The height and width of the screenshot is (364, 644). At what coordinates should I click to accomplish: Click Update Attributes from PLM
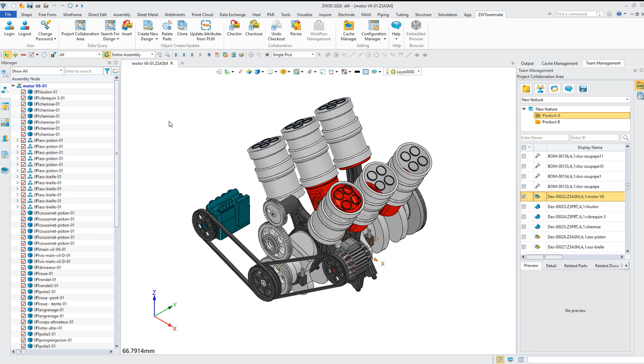coord(206,31)
